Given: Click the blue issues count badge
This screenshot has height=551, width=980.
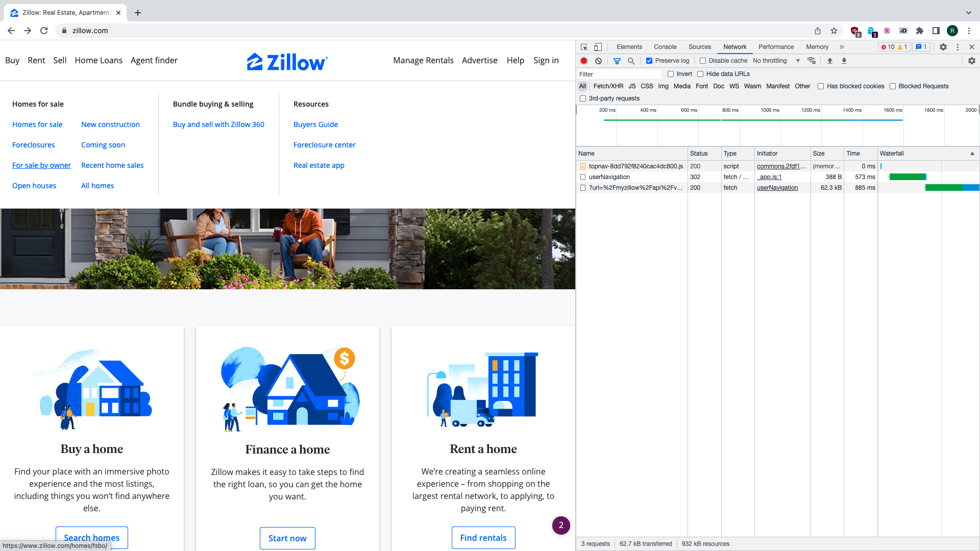Looking at the screenshot, I should [921, 47].
